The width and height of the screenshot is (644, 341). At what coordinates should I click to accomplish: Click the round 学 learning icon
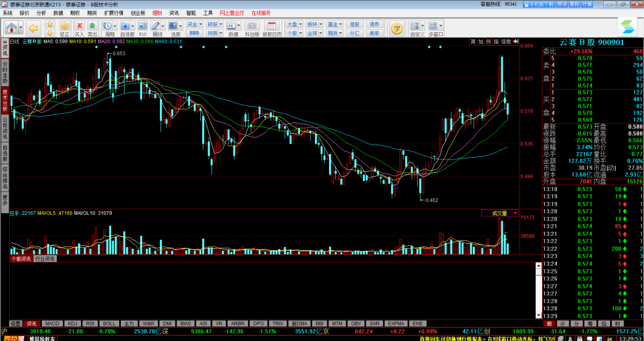pyautogui.click(x=397, y=28)
